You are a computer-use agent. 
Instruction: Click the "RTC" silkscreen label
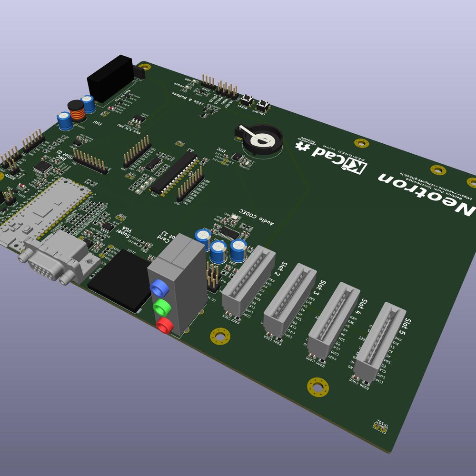(x=222, y=150)
